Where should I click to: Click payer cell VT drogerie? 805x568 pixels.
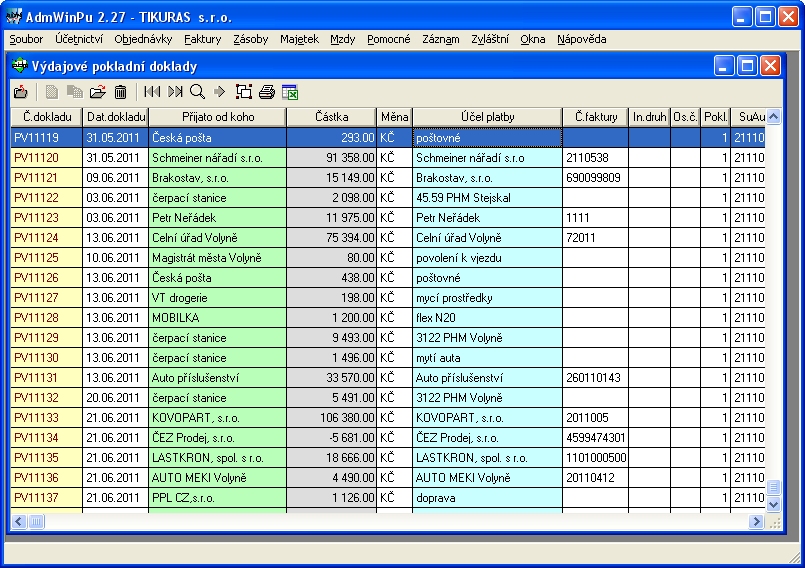(x=218, y=298)
